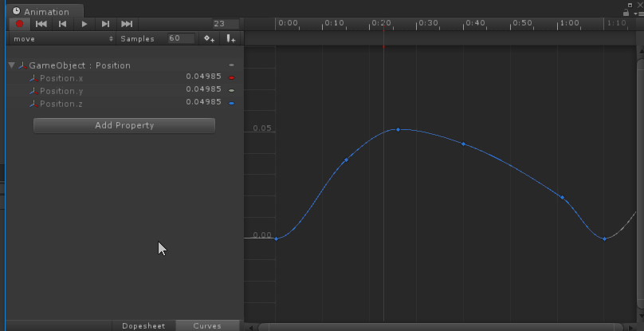Click the window lock icon
644x331 pixels.
coord(626,12)
